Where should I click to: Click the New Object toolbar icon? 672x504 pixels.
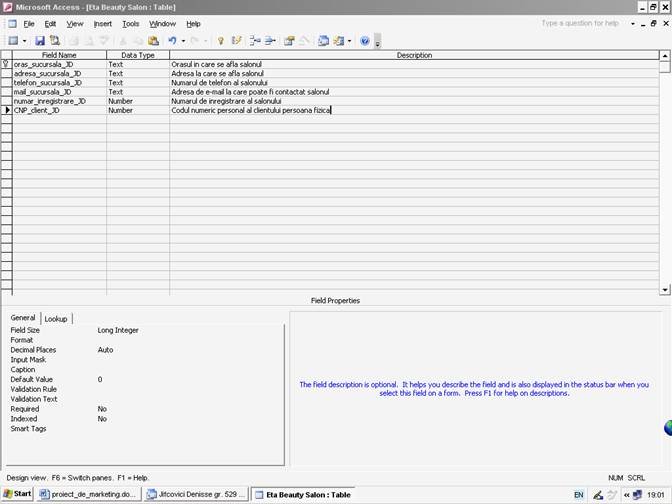tap(339, 41)
